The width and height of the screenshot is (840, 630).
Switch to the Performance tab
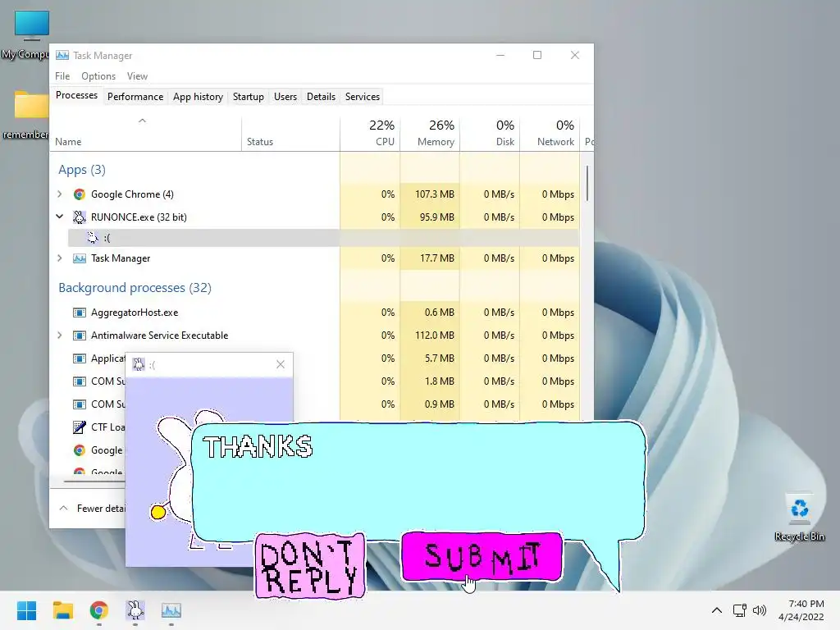point(135,97)
